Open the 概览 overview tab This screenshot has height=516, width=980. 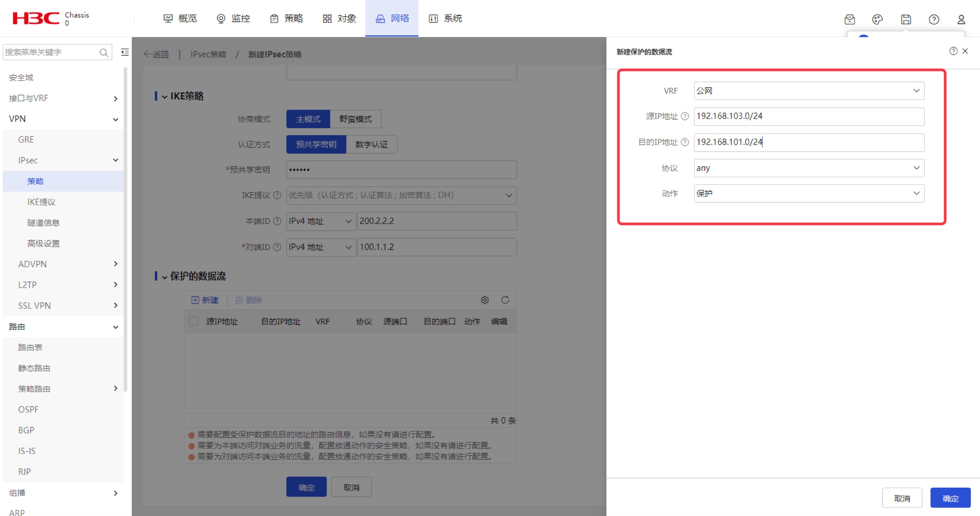[180, 19]
